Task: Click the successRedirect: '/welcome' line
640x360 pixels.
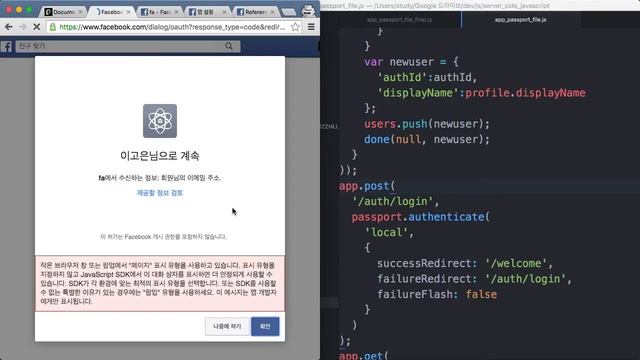Action: (x=465, y=264)
